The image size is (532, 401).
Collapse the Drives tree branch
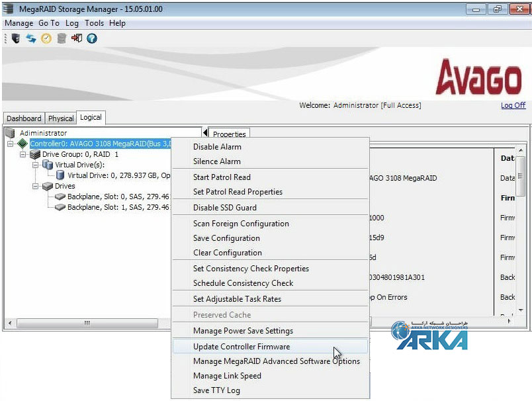pyautogui.click(x=34, y=186)
